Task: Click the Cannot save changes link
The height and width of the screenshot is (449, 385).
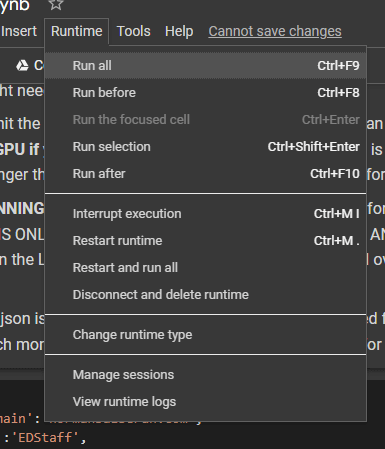Action: tap(275, 31)
